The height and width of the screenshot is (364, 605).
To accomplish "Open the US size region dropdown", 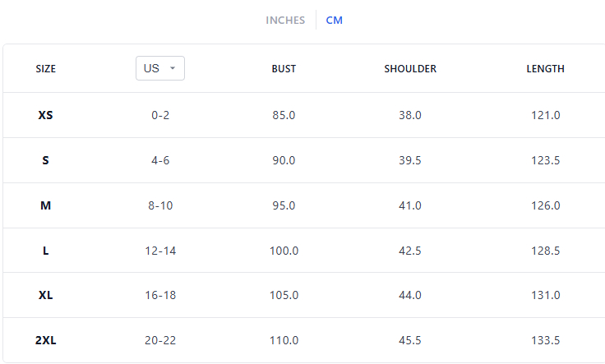I will pos(159,69).
